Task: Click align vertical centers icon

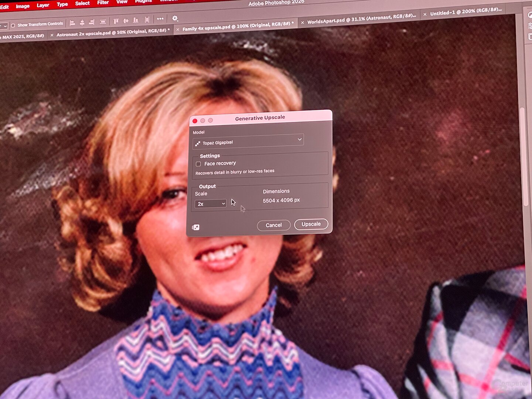Action: click(126, 21)
